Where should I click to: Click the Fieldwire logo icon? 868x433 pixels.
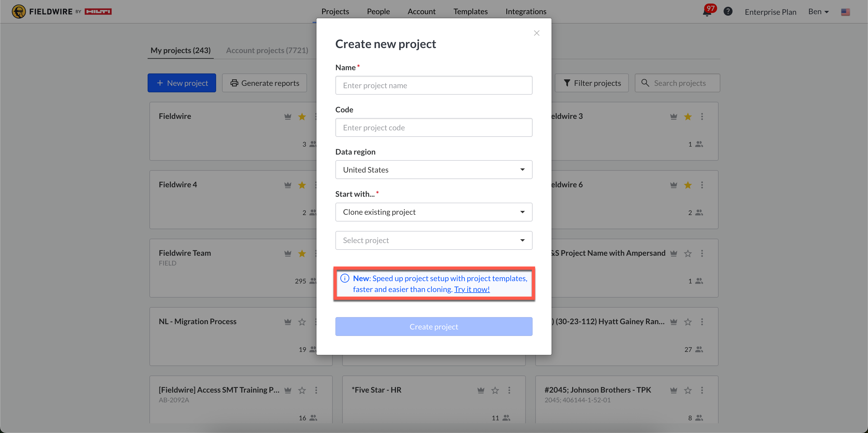point(19,12)
